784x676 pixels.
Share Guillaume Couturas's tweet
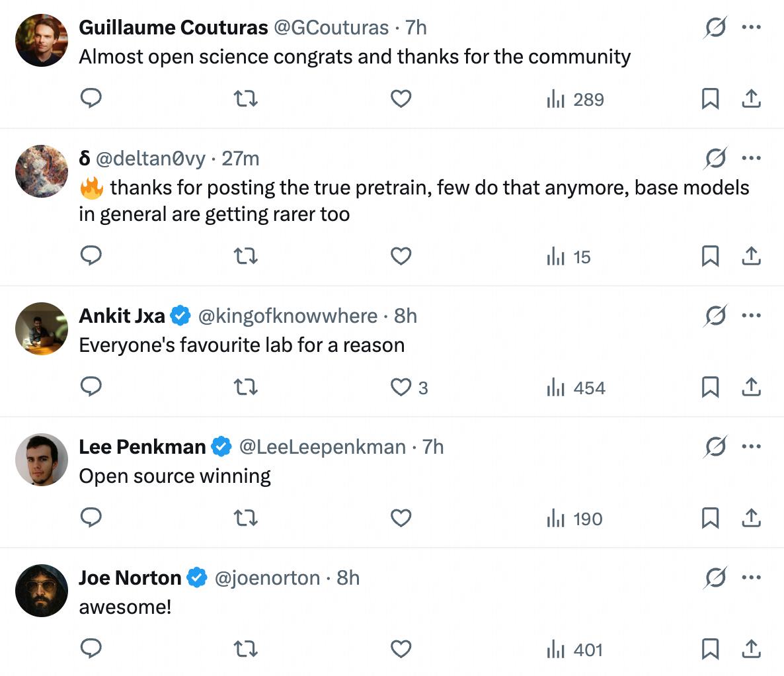pos(752,99)
